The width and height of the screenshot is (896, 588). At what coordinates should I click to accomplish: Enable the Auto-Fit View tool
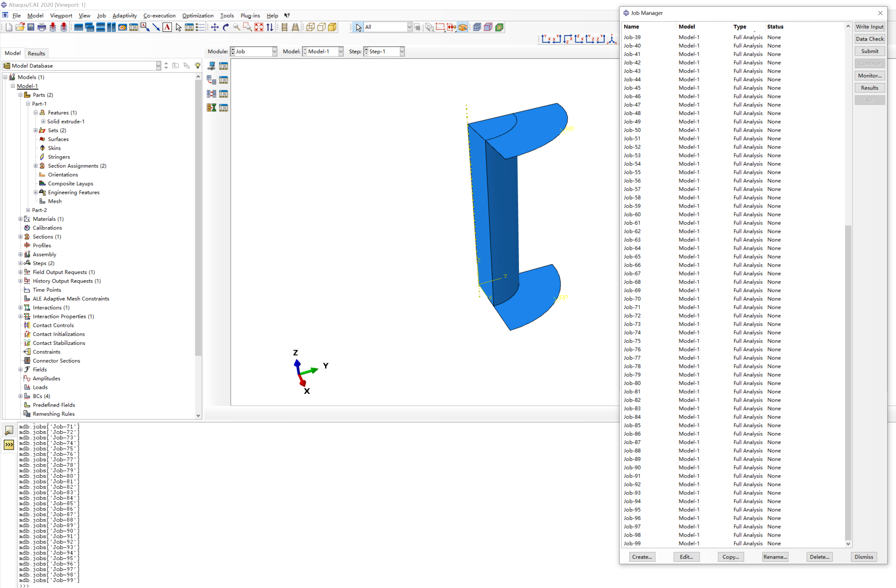point(259,27)
